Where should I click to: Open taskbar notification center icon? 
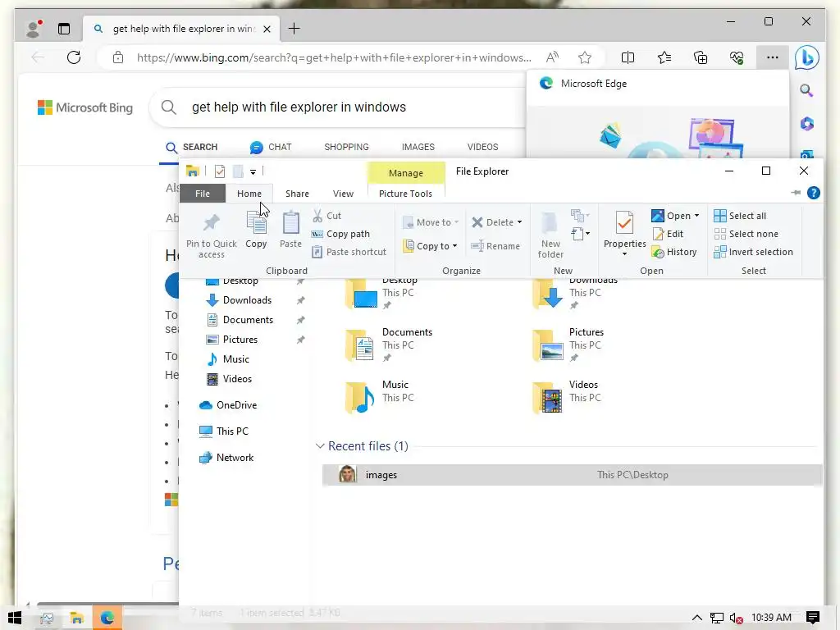tap(813, 618)
